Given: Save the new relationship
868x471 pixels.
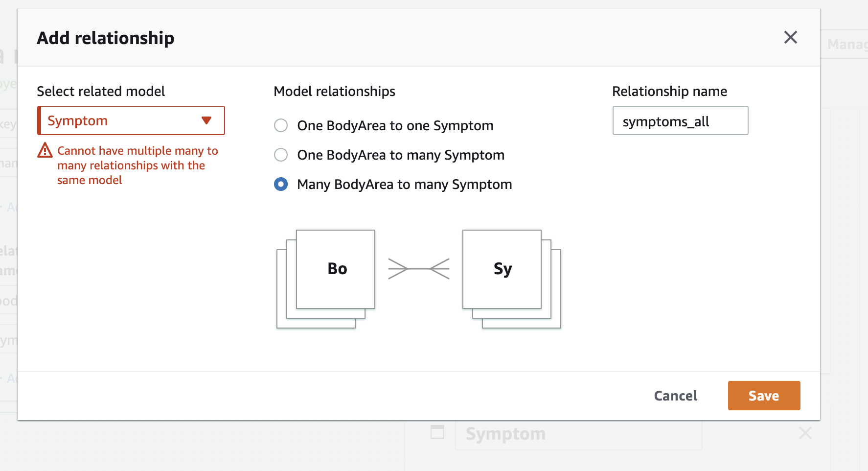Looking at the screenshot, I should coord(764,396).
